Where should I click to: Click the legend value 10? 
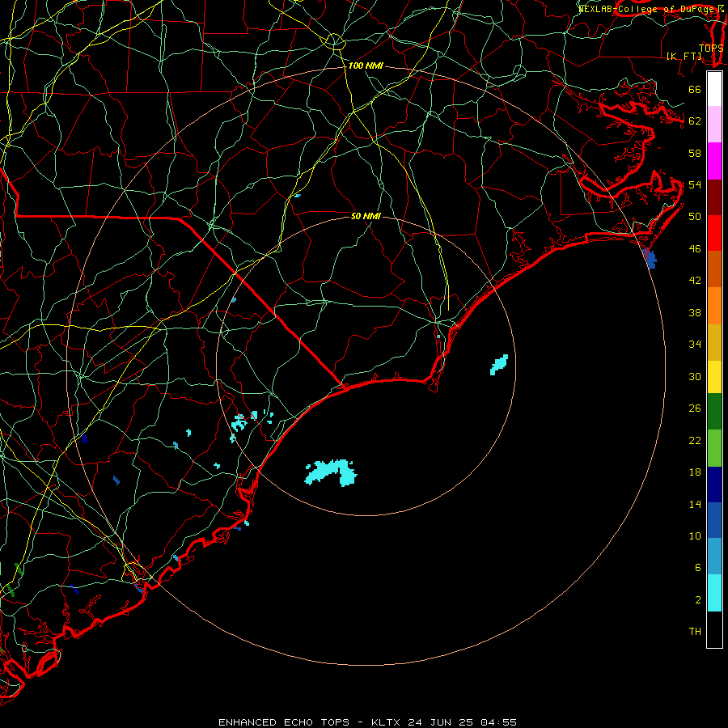coord(695,536)
